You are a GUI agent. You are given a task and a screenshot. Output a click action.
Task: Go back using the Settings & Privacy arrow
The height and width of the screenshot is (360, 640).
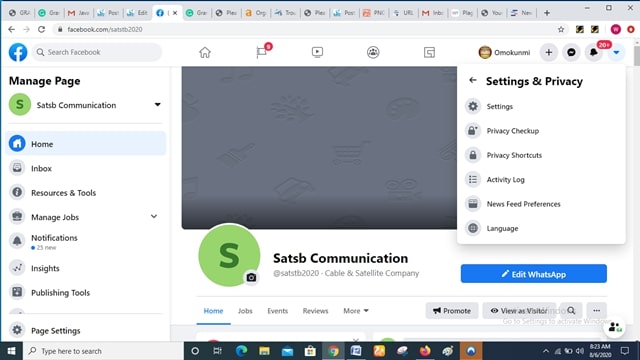[x=473, y=80]
